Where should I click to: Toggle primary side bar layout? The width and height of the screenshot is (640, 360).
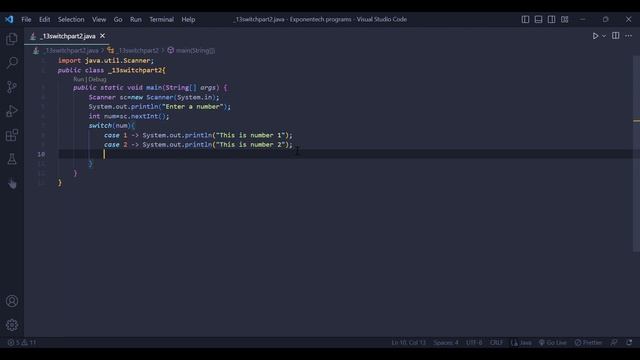525,19
